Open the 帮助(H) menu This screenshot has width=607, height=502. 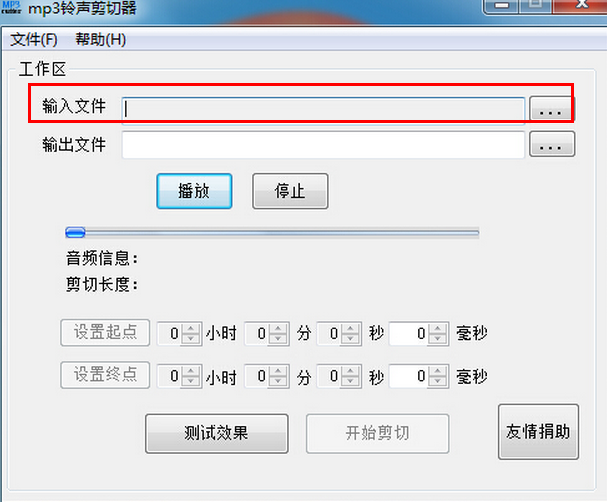click(x=101, y=39)
